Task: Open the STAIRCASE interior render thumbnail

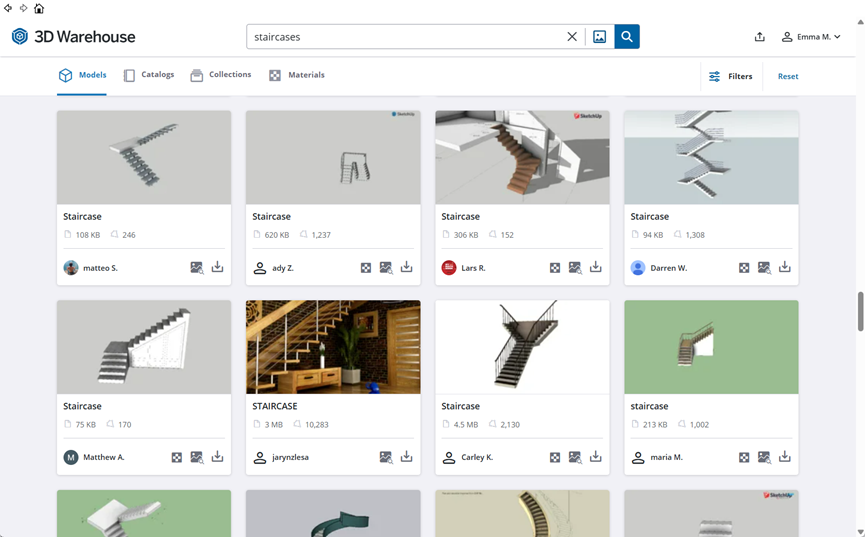Action: pyautogui.click(x=333, y=346)
